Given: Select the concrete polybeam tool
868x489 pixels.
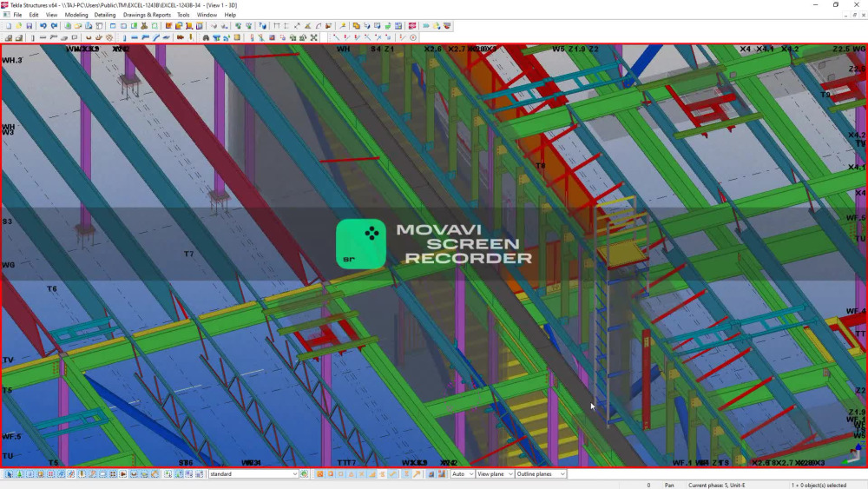Looking at the screenshot, I should click(x=53, y=37).
